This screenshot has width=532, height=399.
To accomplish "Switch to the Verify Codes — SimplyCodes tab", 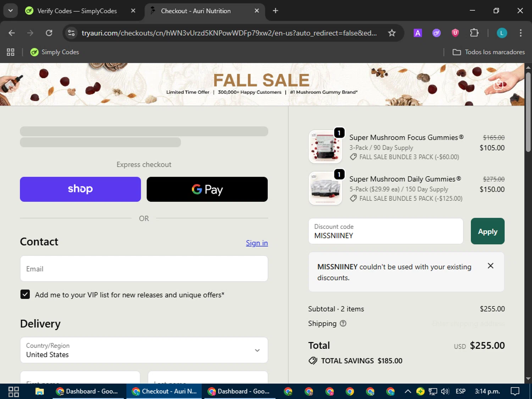I will pos(77,11).
